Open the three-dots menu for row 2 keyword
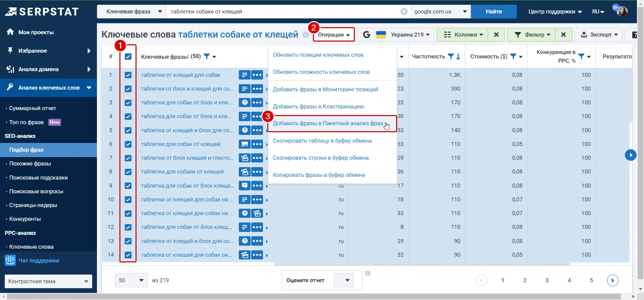The width and height of the screenshot is (644, 300). tap(257, 89)
